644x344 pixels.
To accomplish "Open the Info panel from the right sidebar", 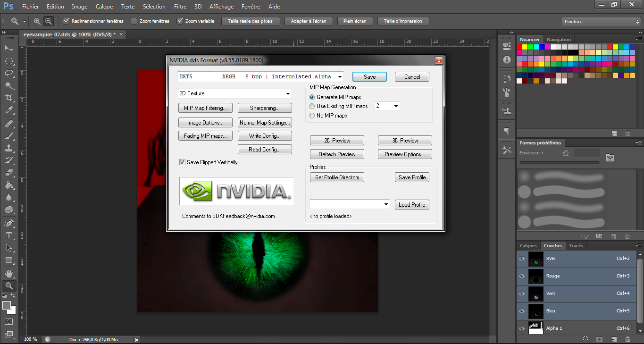I will tap(506, 59).
